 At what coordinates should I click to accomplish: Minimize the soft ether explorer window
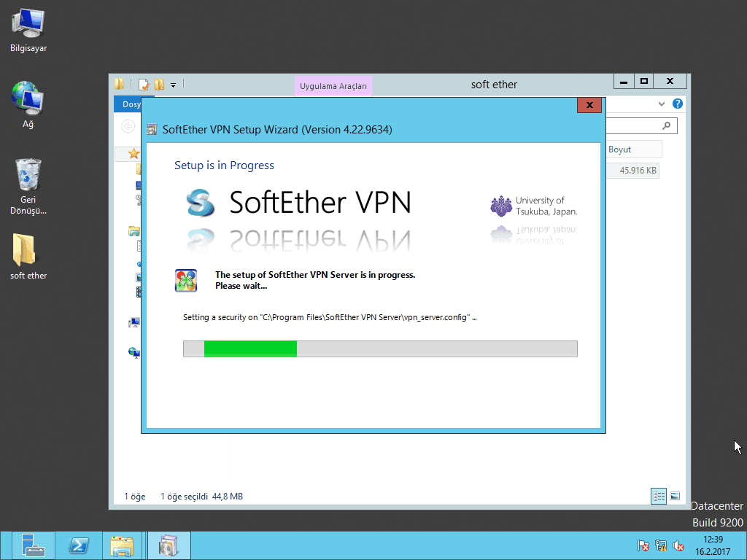coord(624,82)
